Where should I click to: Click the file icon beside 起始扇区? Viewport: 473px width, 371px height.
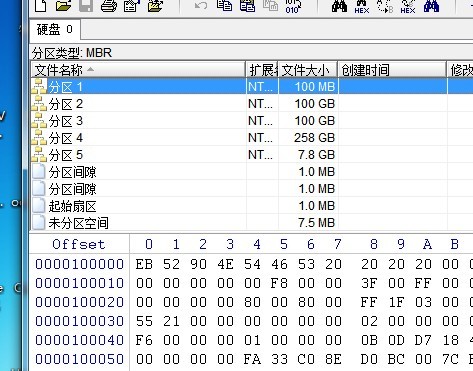(x=39, y=206)
